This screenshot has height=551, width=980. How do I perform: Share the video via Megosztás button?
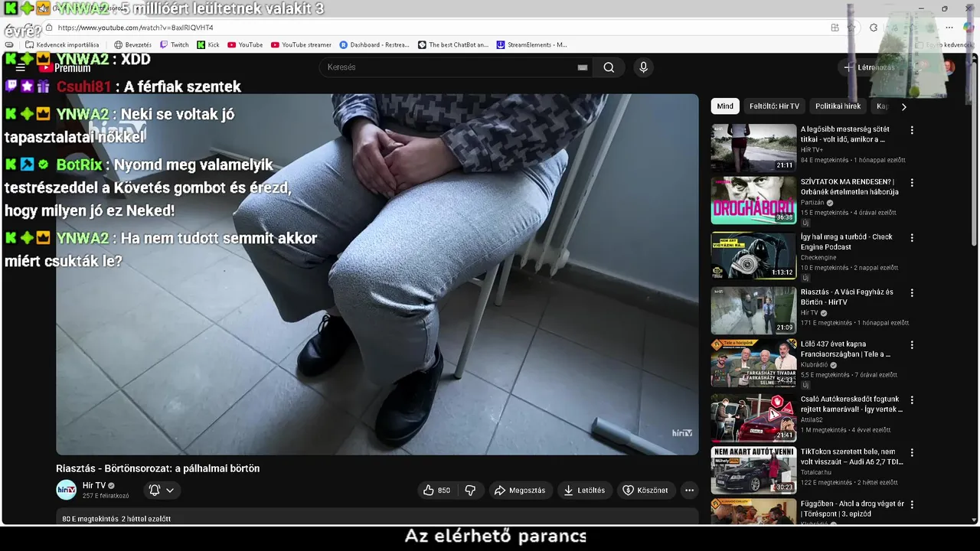point(520,491)
